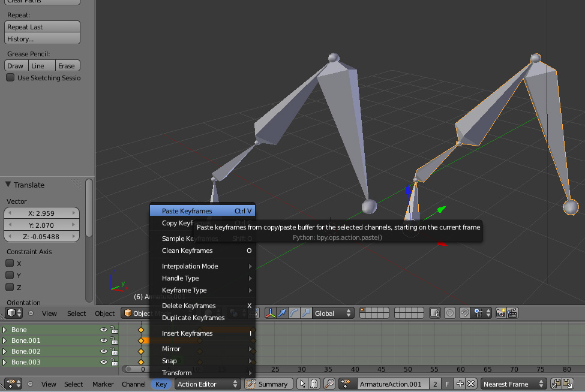
Task: Expand the Bone.002 channel triangle
Action: pos(5,351)
